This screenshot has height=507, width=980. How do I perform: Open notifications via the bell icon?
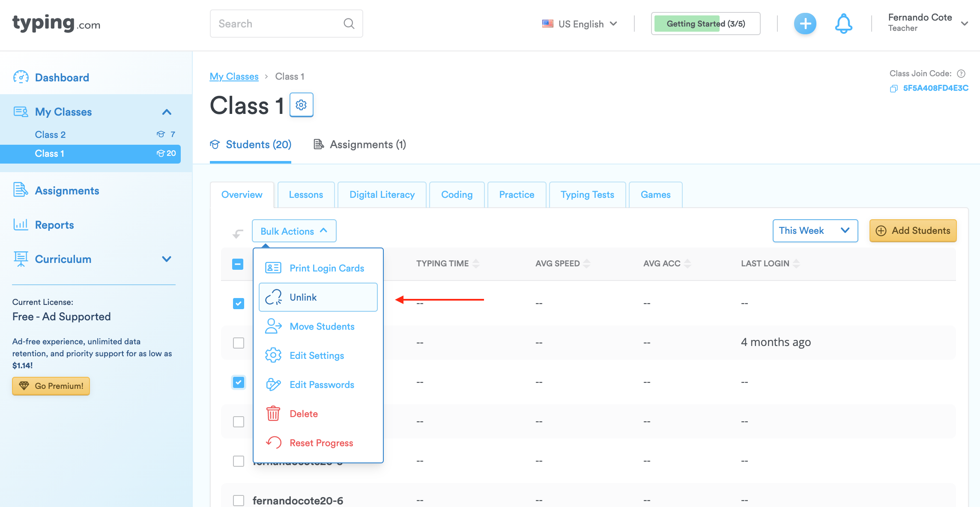tap(843, 24)
